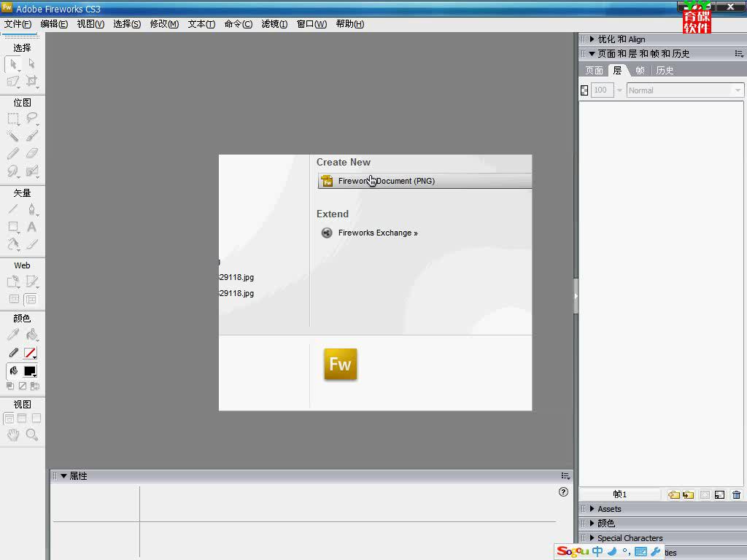The width and height of the screenshot is (747, 560).
Task: Click the paint bucket fill color icon
Action: (x=13, y=371)
